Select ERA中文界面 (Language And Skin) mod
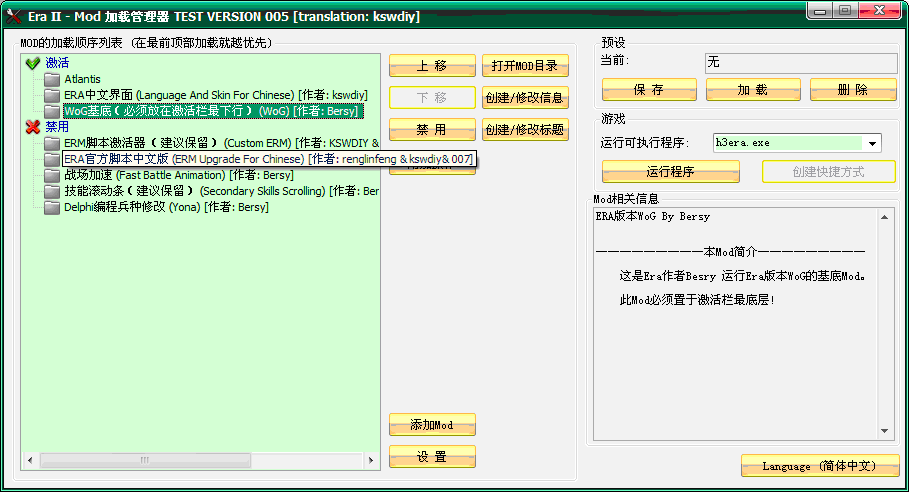The width and height of the screenshot is (909, 492). pyautogui.click(x=216, y=95)
